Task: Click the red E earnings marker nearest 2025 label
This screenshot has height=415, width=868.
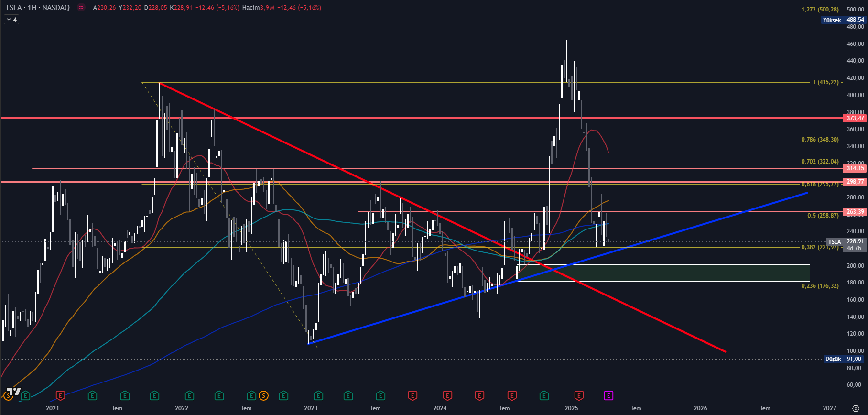Action: pyautogui.click(x=579, y=396)
